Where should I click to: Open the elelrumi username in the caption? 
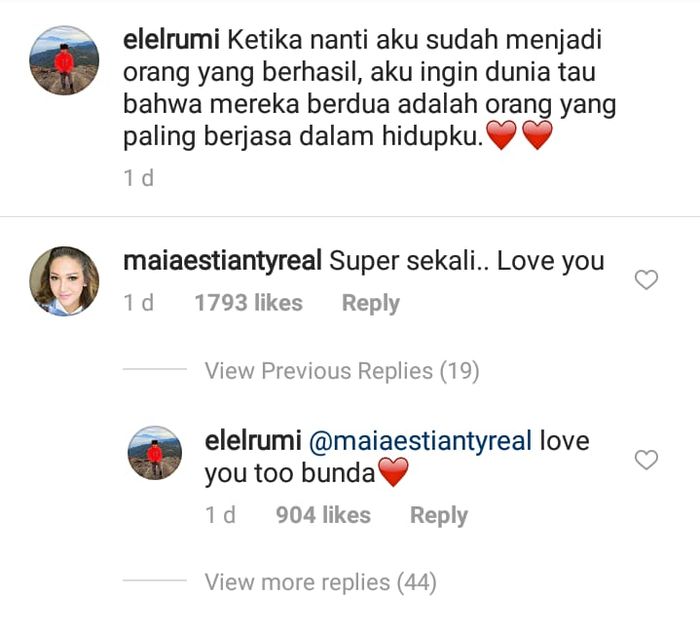click(170, 41)
